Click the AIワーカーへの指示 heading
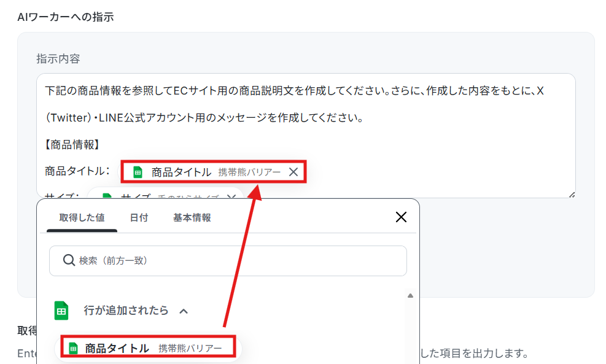 pos(66,17)
